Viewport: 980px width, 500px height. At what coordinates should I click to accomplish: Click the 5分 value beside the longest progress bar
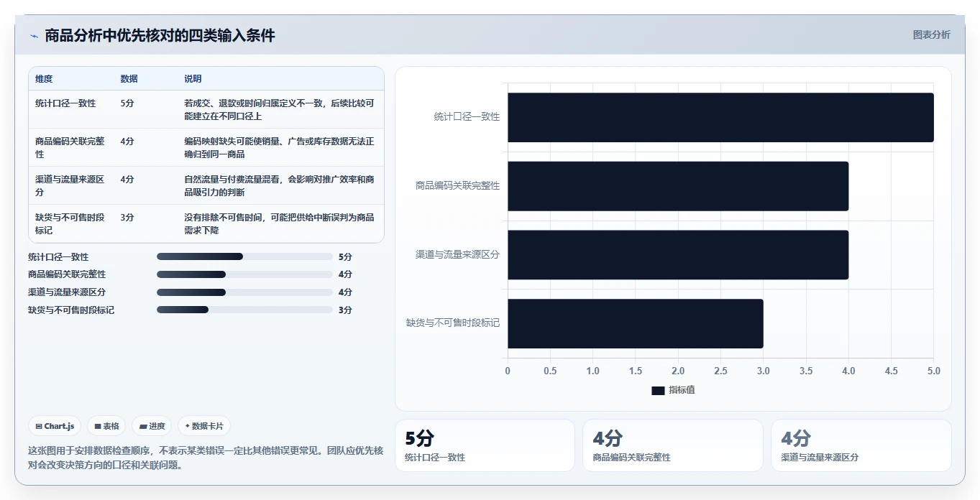(345, 257)
